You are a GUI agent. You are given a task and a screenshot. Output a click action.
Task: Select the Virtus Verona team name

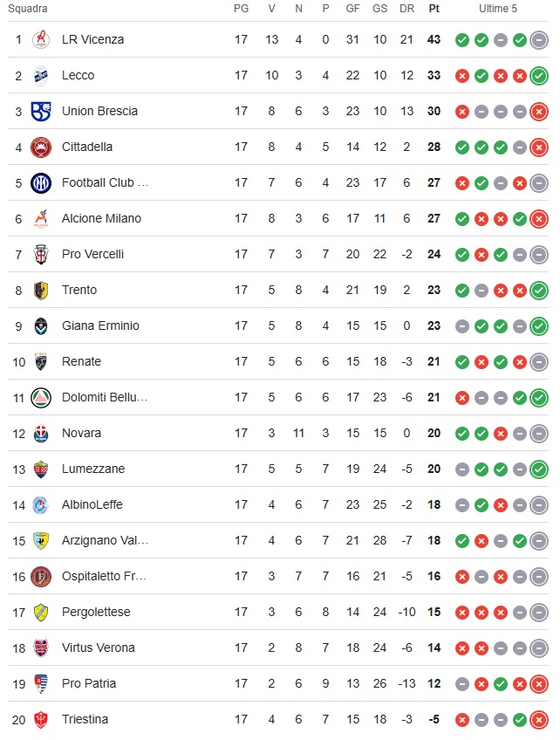coord(98,647)
